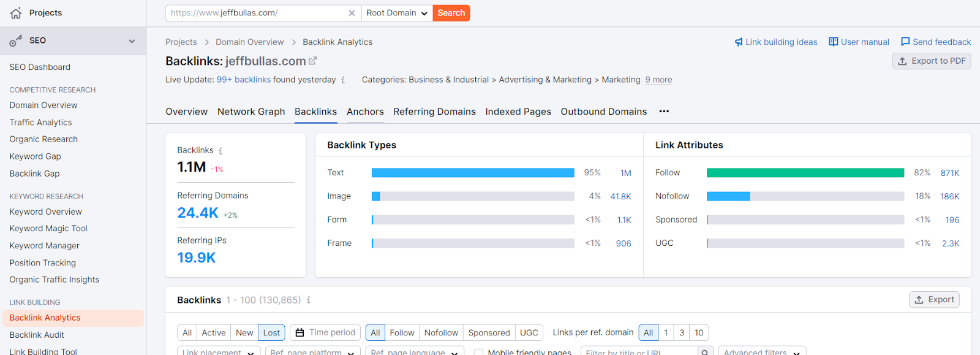This screenshot has width=980, height=355.
Task: Select the UGC attribute filter
Action: tap(529, 332)
